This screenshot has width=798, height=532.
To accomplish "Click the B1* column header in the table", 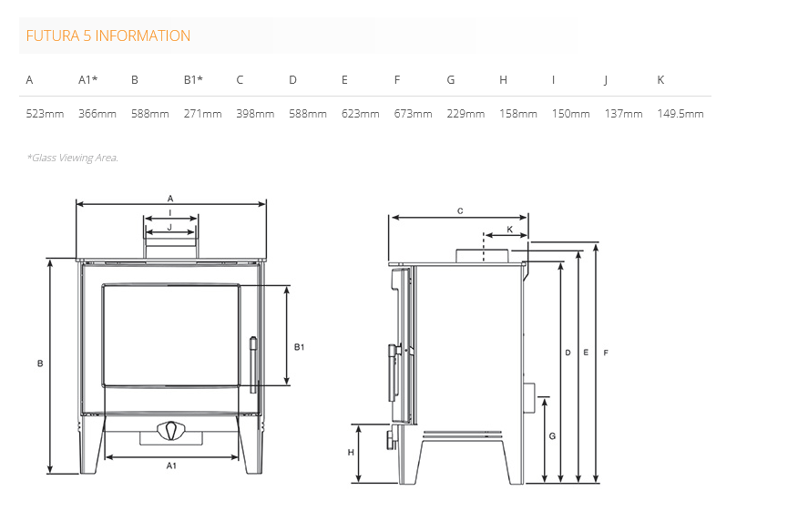I will (193, 80).
